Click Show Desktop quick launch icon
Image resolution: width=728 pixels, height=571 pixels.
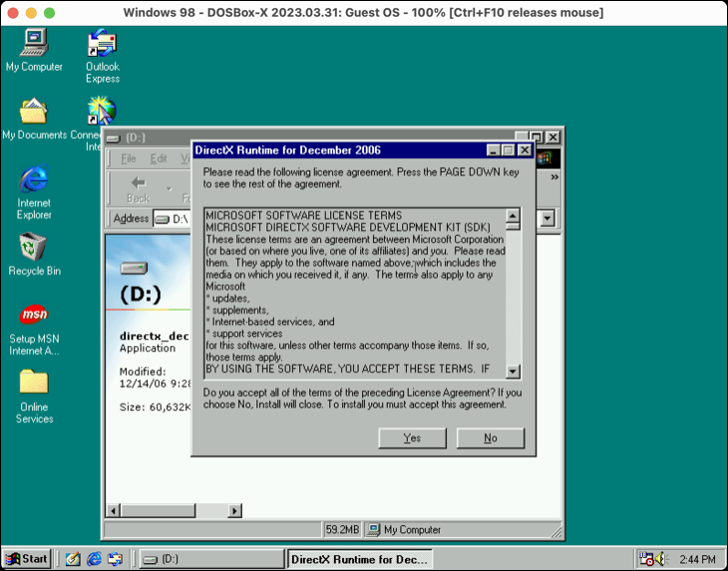(73, 559)
